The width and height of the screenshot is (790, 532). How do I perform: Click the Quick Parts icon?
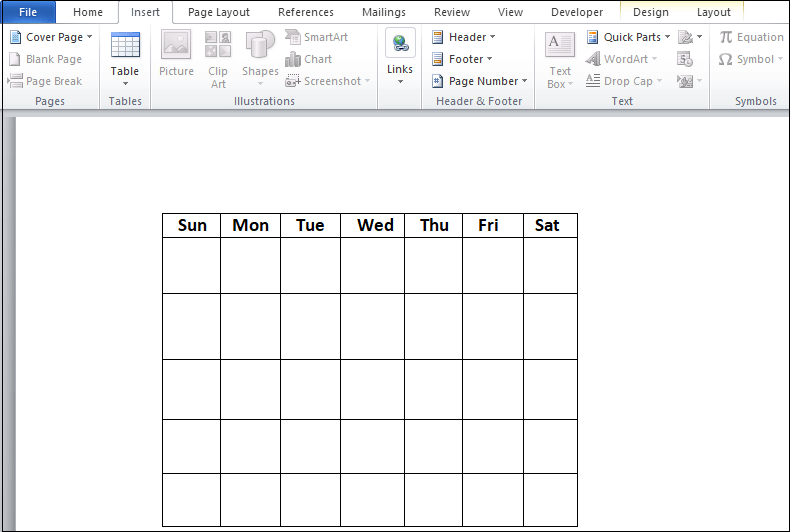pyautogui.click(x=592, y=37)
